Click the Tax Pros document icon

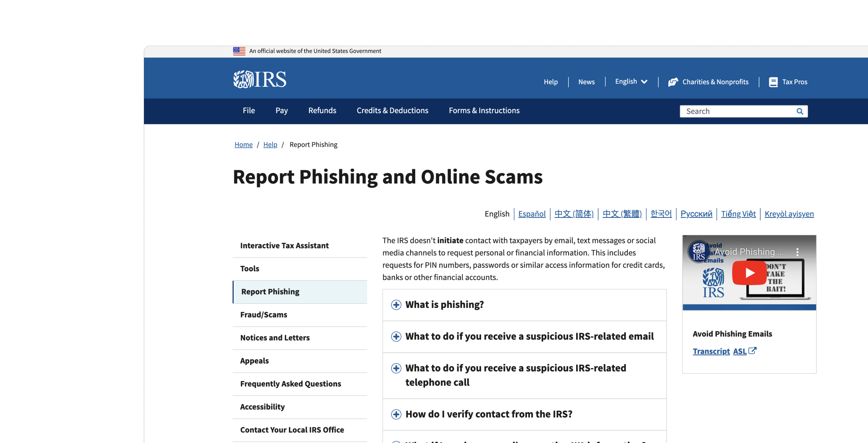(773, 82)
